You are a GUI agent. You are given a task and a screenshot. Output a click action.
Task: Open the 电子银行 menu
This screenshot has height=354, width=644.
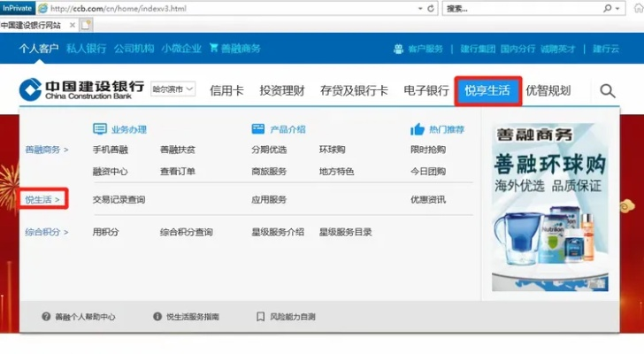tap(426, 90)
